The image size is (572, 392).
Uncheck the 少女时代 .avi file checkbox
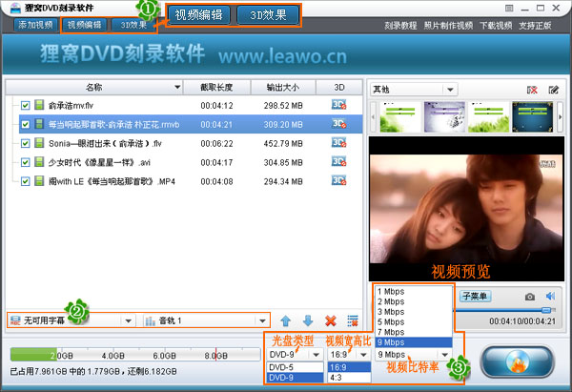tap(26, 162)
